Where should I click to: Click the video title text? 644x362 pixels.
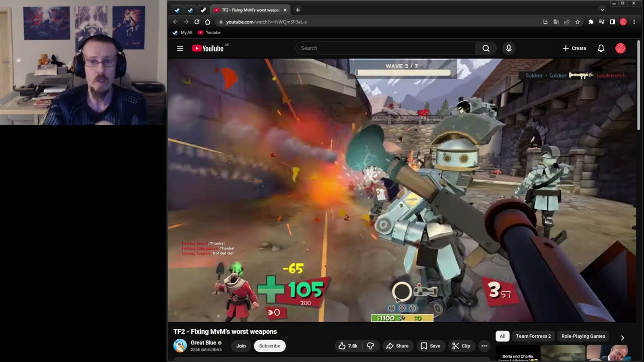point(225,331)
